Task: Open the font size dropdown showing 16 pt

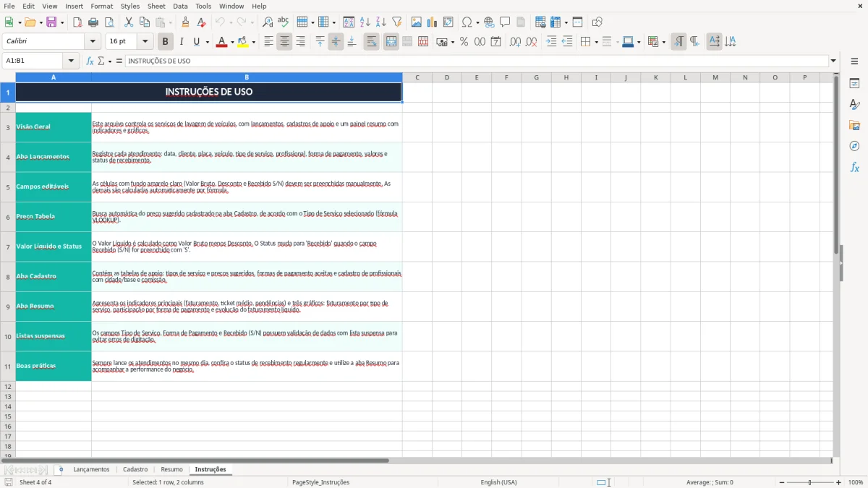Action: tap(145, 42)
